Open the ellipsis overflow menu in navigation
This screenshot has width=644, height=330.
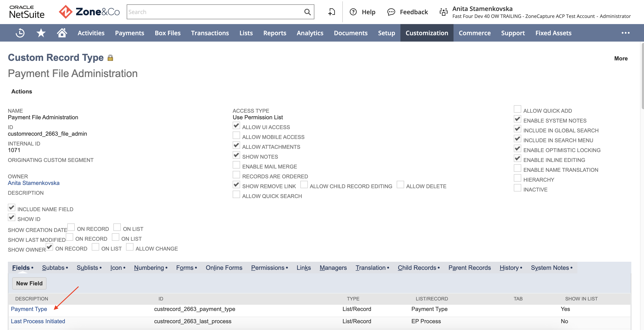[x=626, y=33]
